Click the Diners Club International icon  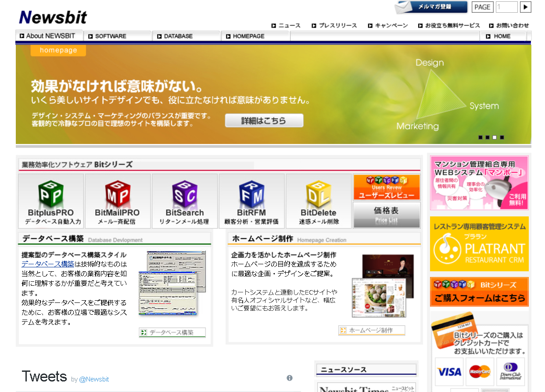pyautogui.click(x=510, y=372)
